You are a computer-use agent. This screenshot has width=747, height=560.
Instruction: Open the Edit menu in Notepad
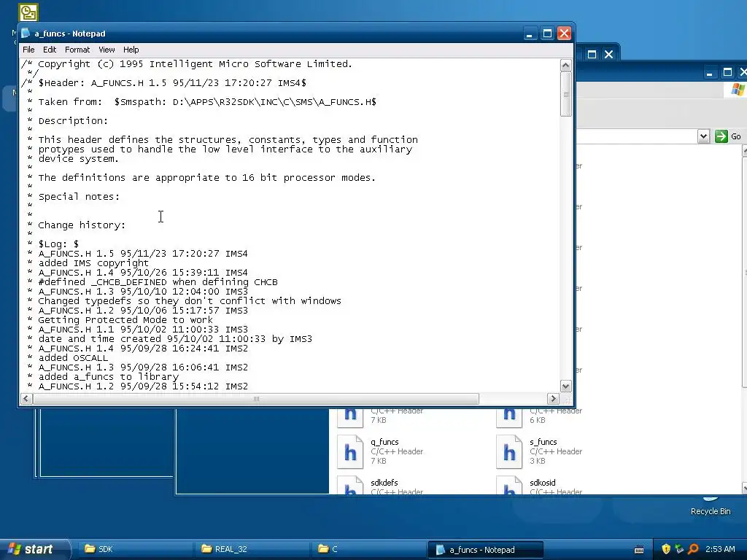pyautogui.click(x=50, y=50)
